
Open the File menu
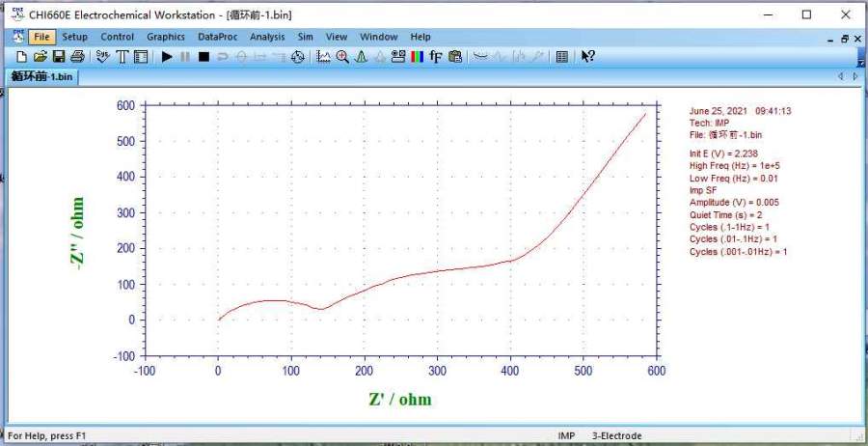coord(41,37)
